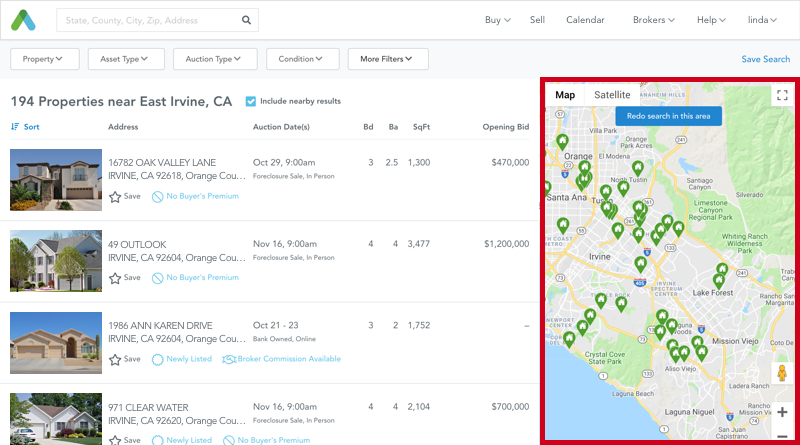Screen dimensions: 800x445
Task: Click Newly Listed icon on 1986 Ann Karen Drive
Action: click(158, 359)
